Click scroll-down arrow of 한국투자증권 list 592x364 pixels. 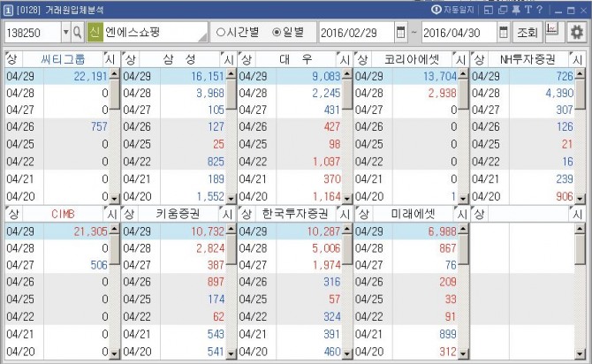tap(347, 353)
